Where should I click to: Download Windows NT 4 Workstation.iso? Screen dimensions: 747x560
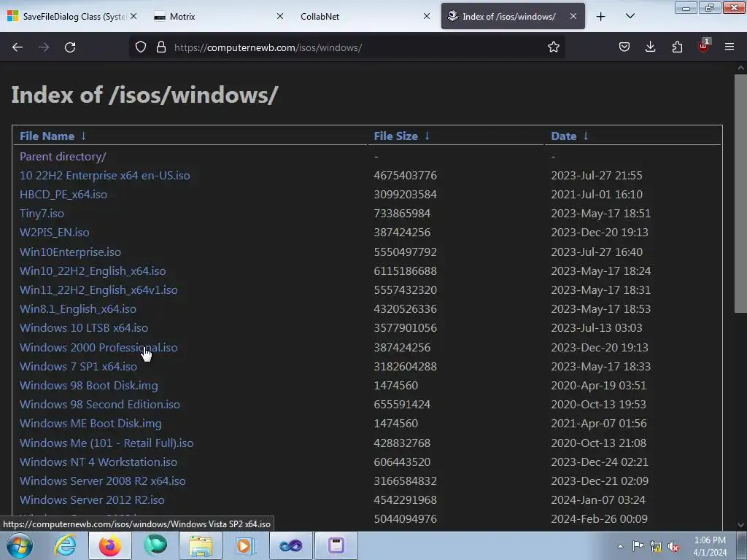tap(98, 462)
